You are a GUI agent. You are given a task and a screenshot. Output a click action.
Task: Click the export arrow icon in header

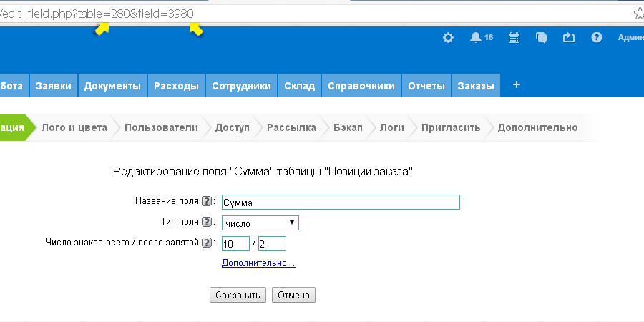click(569, 38)
